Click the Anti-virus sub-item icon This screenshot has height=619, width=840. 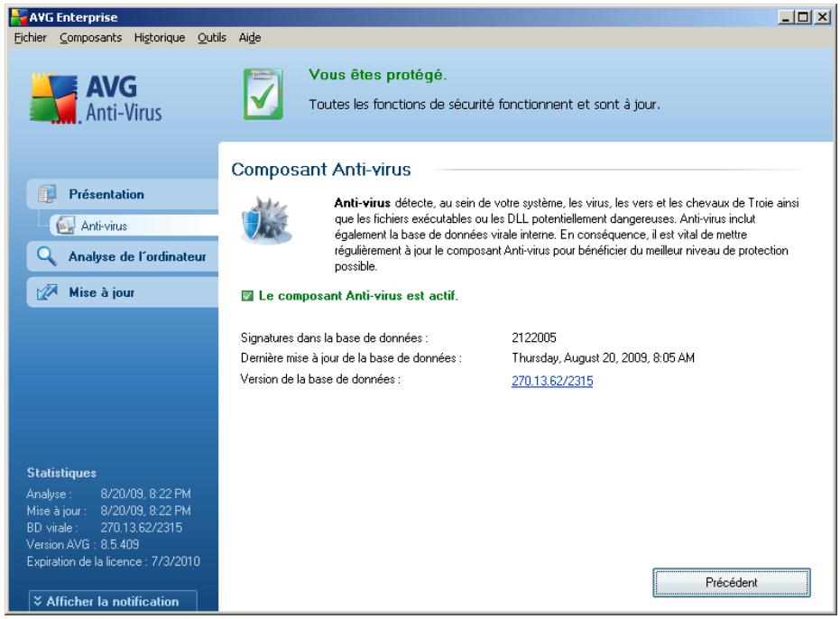[65, 226]
